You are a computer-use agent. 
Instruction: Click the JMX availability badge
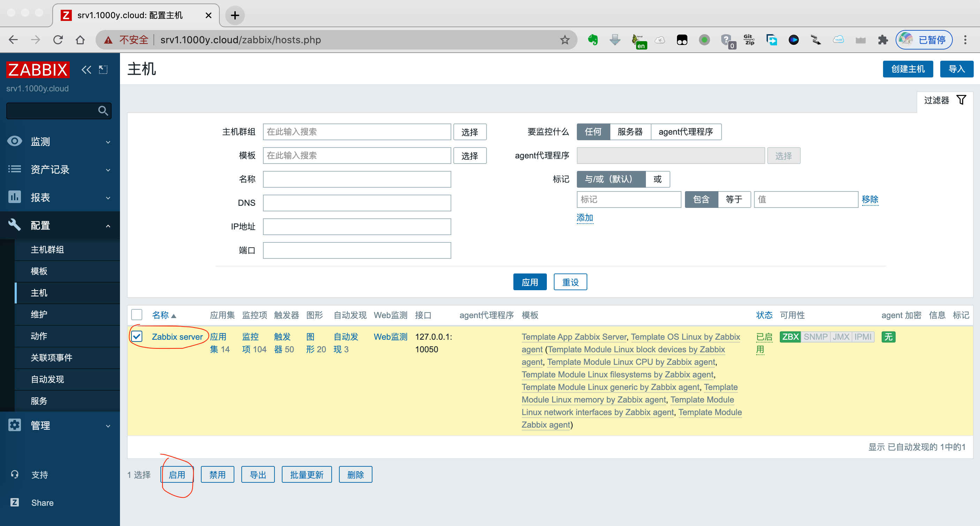(841, 337)
